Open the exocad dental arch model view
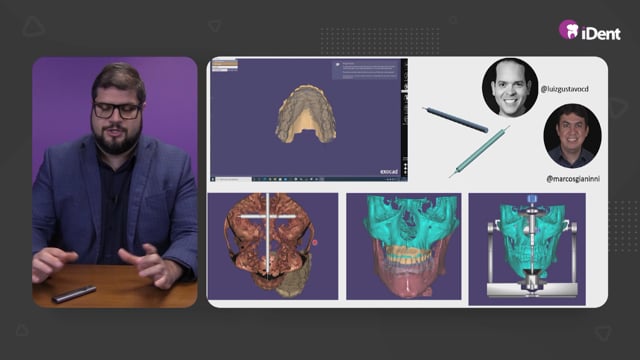 309,120
